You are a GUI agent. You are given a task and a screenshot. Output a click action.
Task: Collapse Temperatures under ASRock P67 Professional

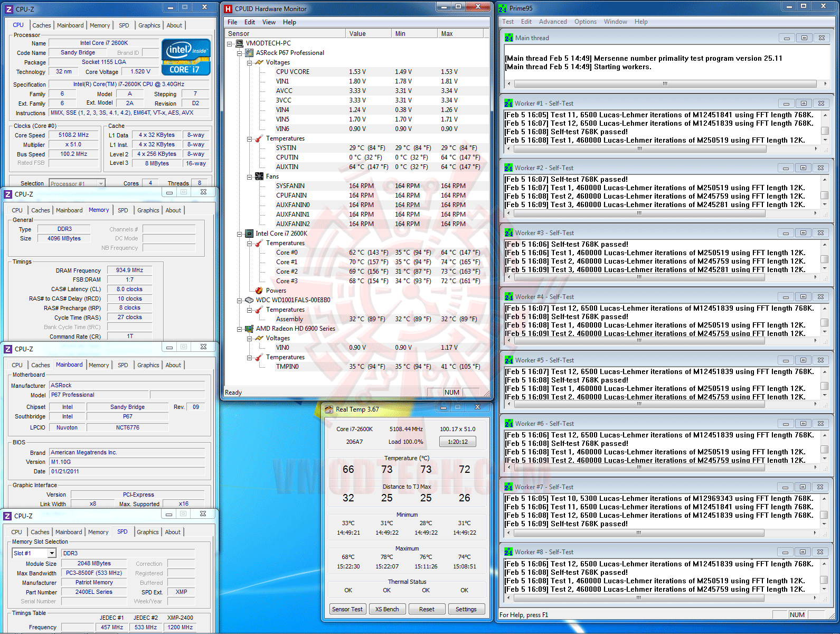(x=250, y=139)
